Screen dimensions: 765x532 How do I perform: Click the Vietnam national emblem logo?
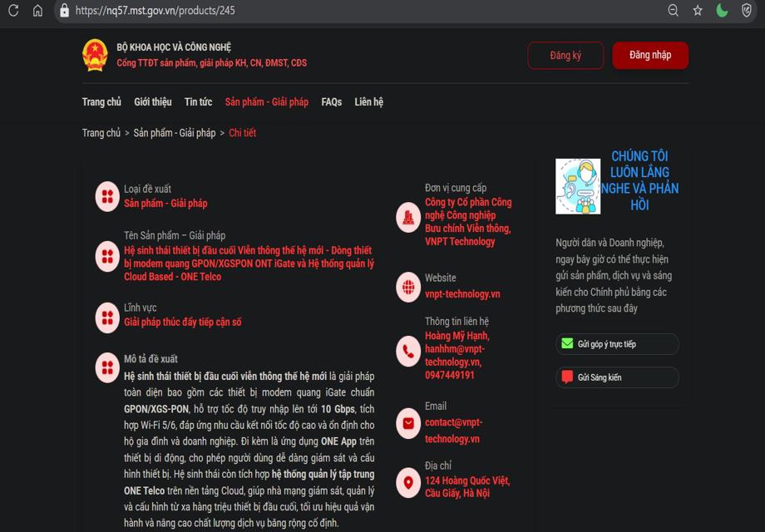(95, 55)
